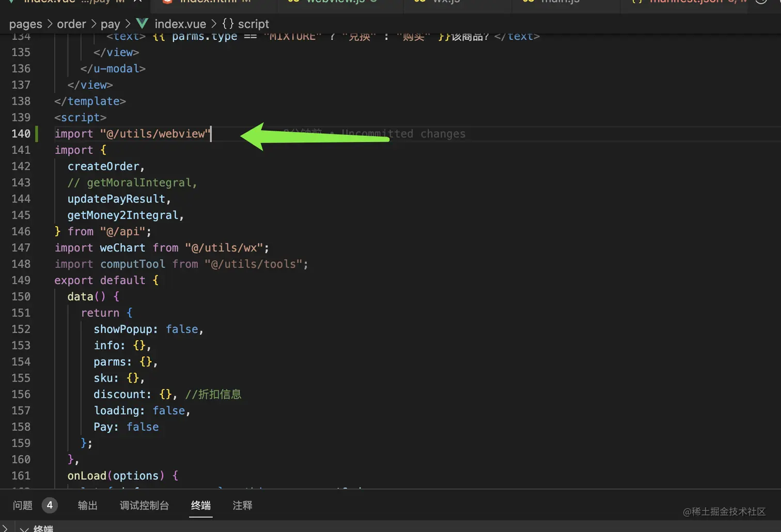
Task: Click the "options" parameter on line 161
Action: (x=136, y=475)
